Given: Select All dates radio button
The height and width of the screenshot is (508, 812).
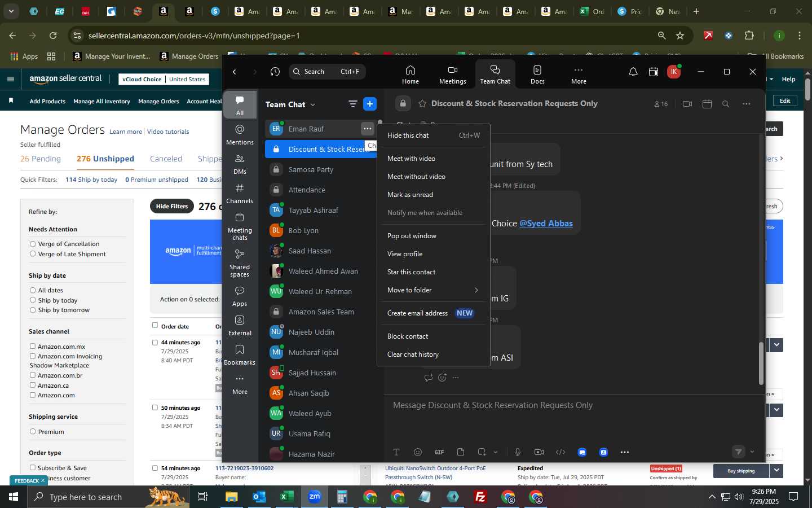Looking at the screenshot, I should pyautogui.click(x=33, y=290).
